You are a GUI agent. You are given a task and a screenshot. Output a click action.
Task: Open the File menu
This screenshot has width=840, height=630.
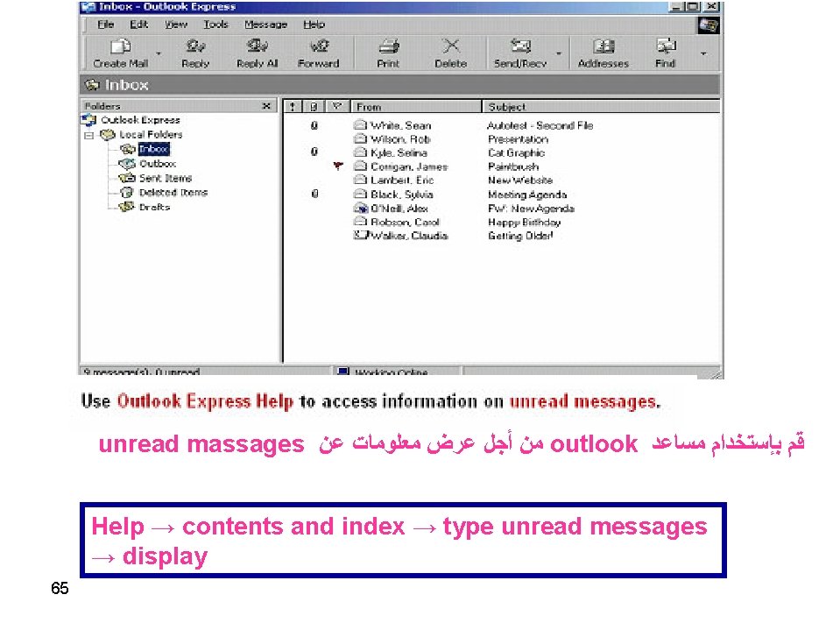click(105, 25)
